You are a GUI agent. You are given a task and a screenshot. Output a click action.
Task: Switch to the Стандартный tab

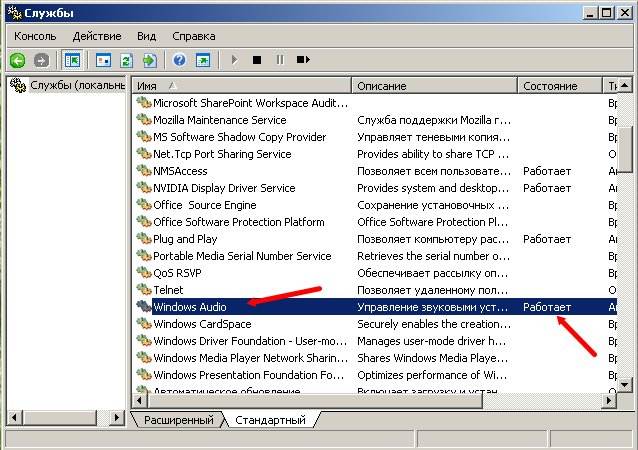(x=270, y=420)
